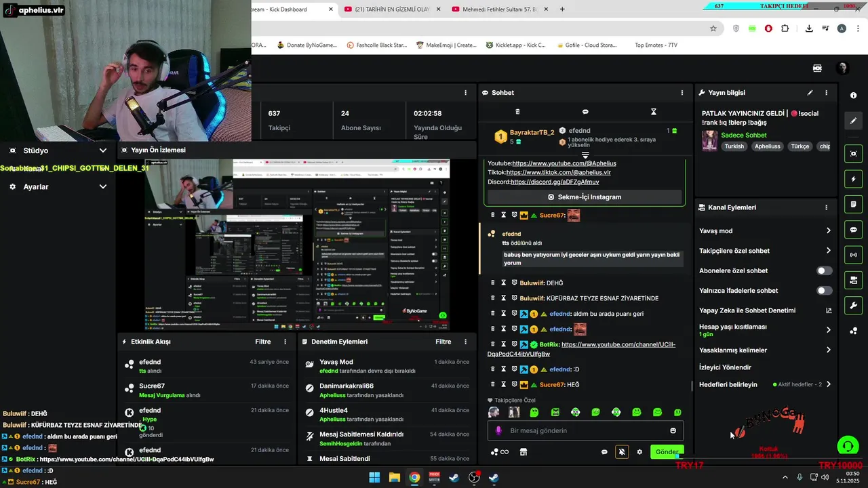
Task: Toggle the wrench icon in right sidebar
Action: click(x=854, y=306)
